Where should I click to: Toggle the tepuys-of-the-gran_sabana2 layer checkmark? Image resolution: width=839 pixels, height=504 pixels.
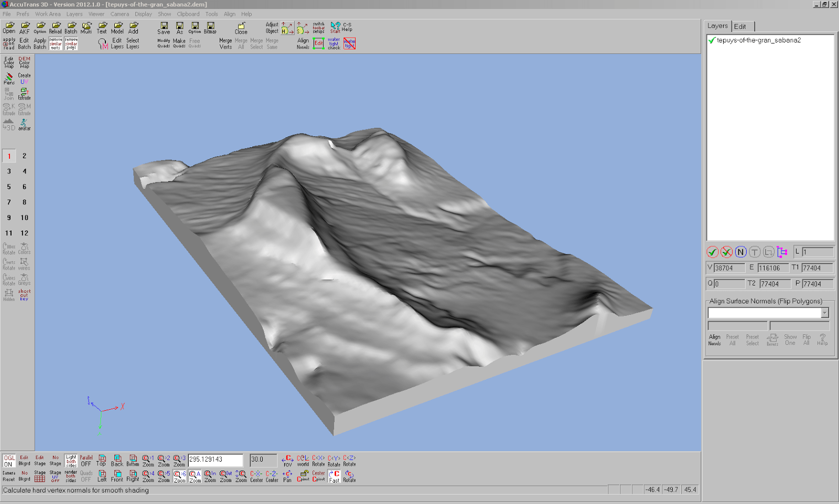[x=712, y=40]
